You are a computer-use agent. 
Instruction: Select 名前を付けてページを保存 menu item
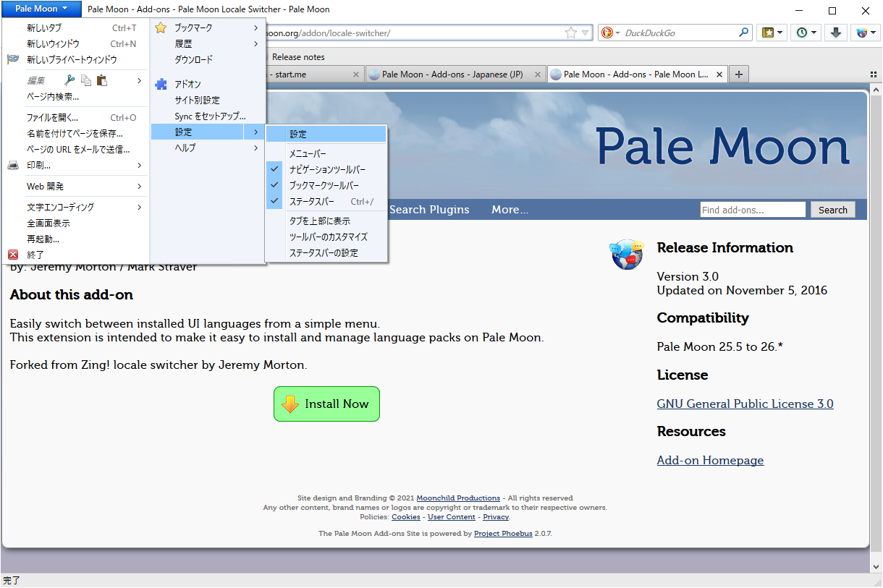[x=75, y=134]
